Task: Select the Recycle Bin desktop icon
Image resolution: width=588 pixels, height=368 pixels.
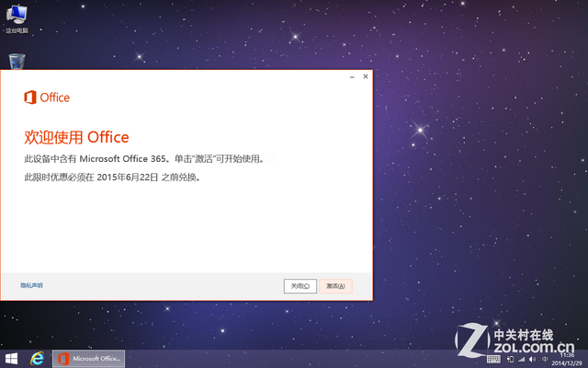Action: coord(17,62)
